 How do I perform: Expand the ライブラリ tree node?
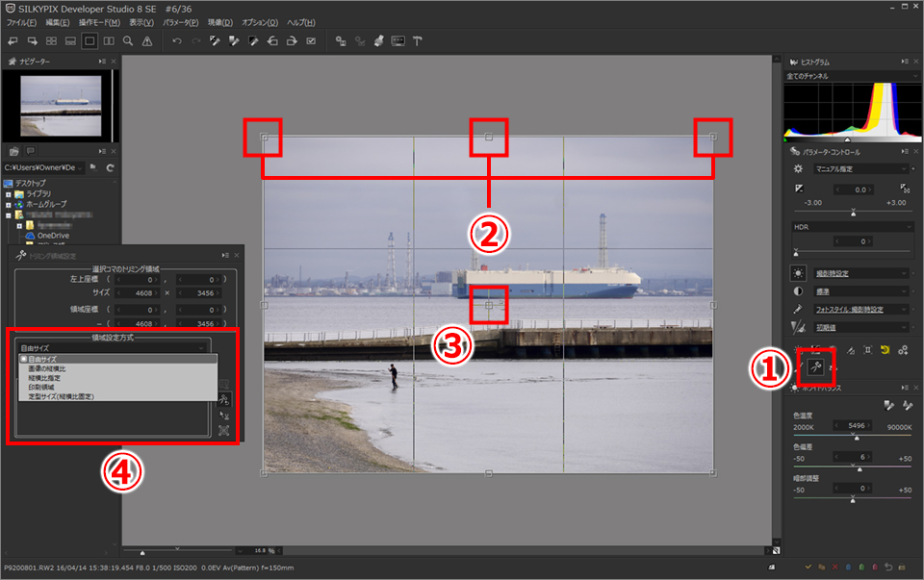pyautogui.click(x=8, y=194)
